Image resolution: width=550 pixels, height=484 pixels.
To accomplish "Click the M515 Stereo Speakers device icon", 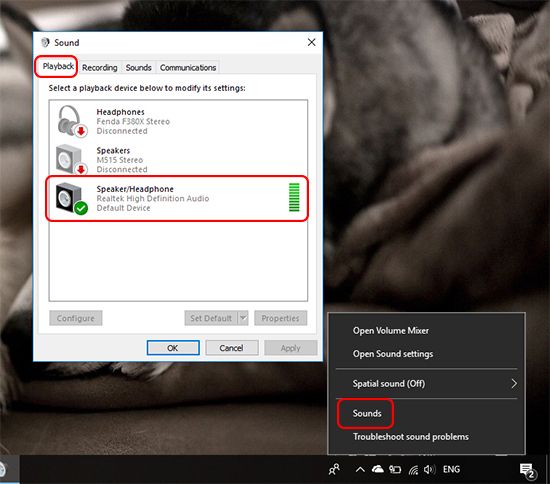I will (72, 159).
